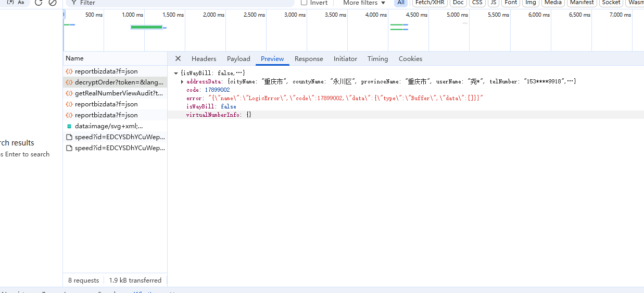Image resolution: width=644 pixels, height=293 pixels.
Task: Click the green request bar in timeline overview
Action: pyautogui.click(x=146, y=27)
